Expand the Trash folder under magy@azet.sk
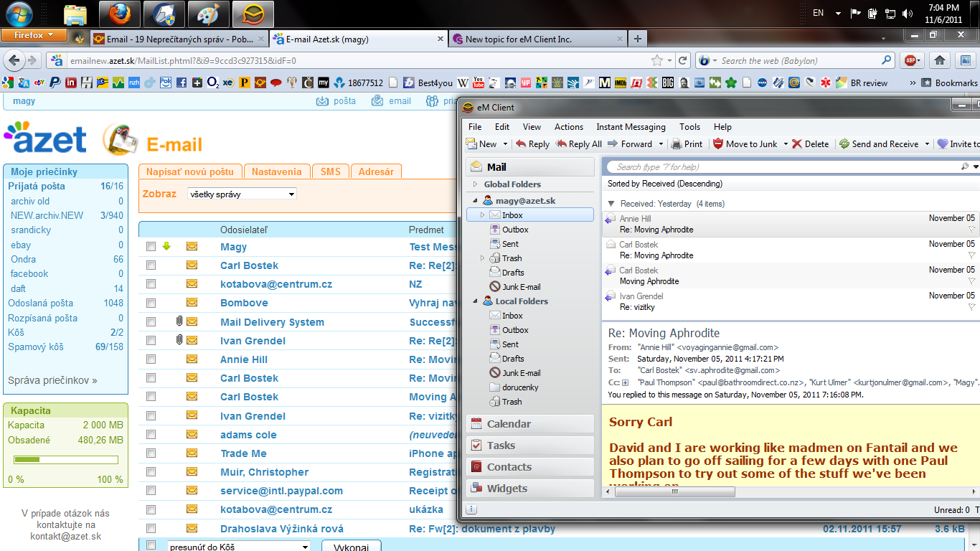This screenshot has width=980, height=551. (483, 258)
